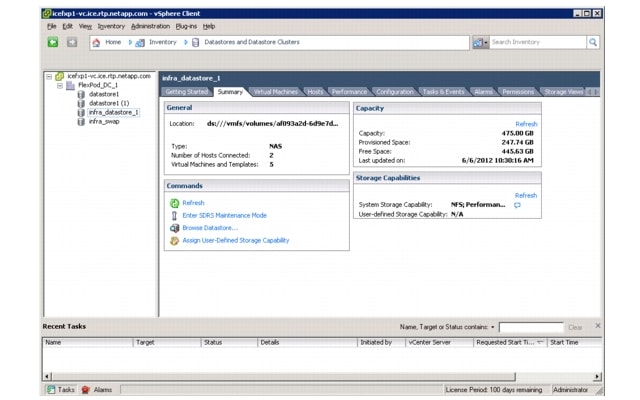Sort tasks by Requested Start Time column
This screenshot has height=400, width=640.
[x=510, y=342]
